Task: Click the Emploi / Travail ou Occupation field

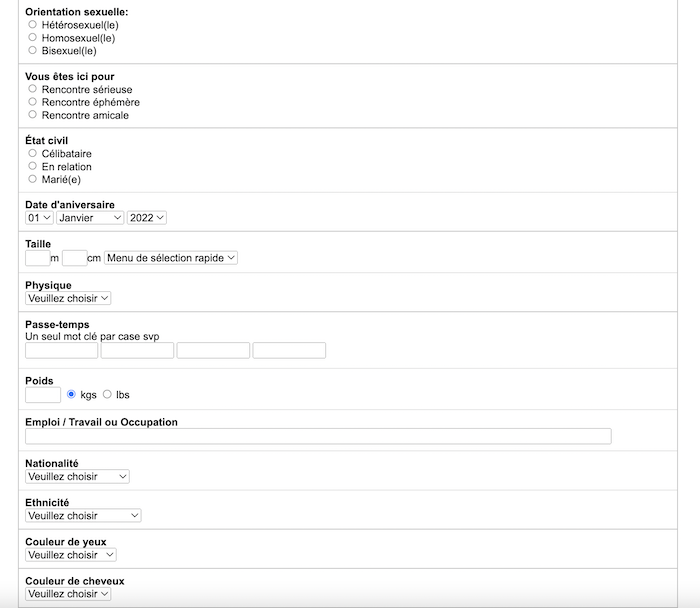Action: pos(318,436)
